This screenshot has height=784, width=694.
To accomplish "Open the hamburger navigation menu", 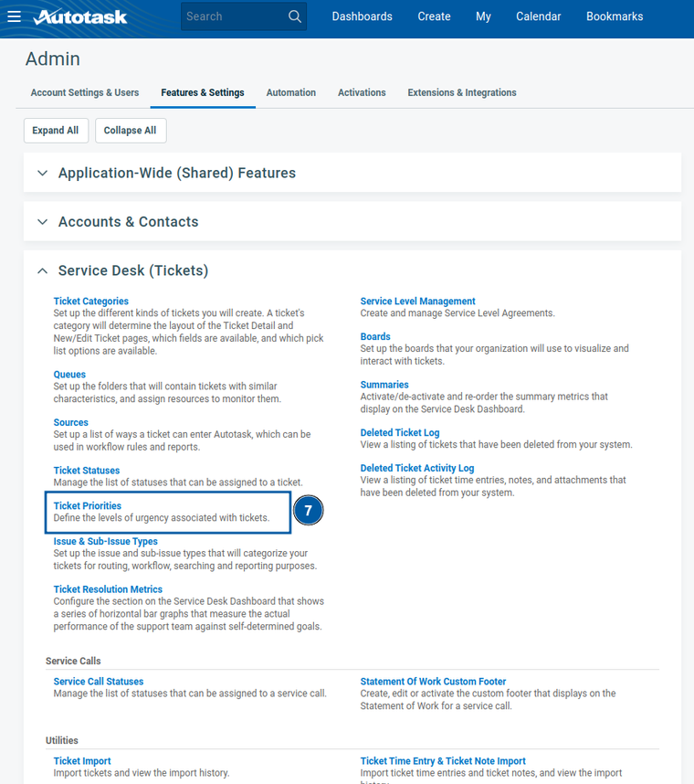I will 14,16.
